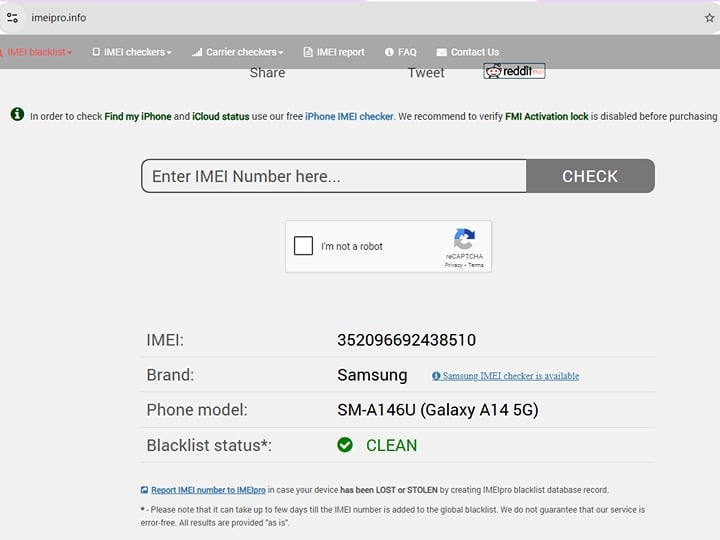Click the external link icon beside Report IMEI
This screenshot has height=540, width=720.
[x=144, y=490]
